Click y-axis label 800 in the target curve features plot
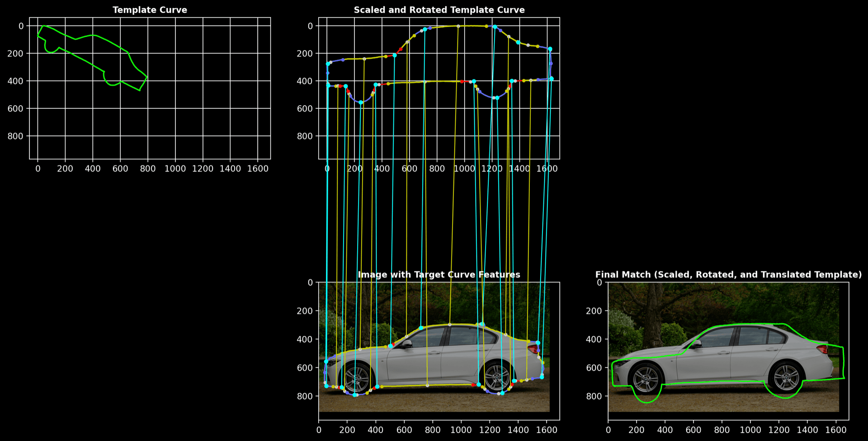 coord(305,396)
